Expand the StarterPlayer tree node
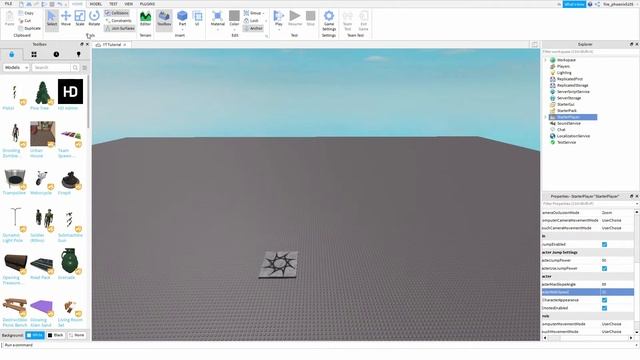640x360 pixels. tap(546, 117)
